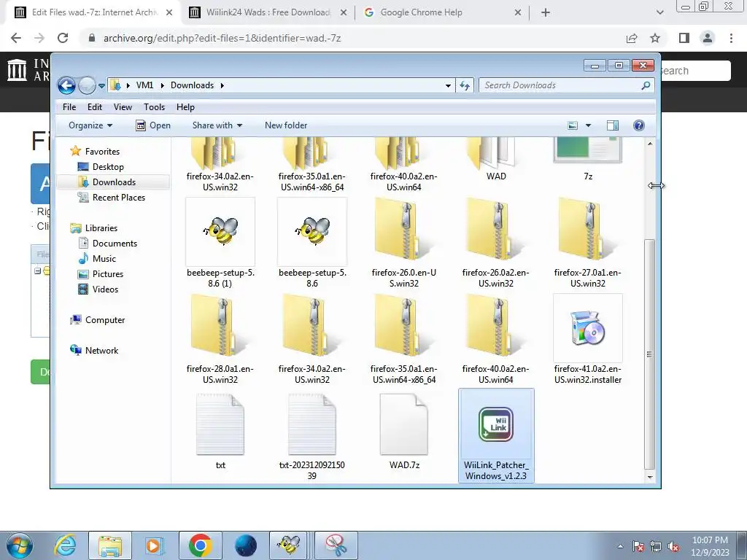Open the Edit menu
Viewport: 747px width, 560px height.
(x=94, y=107)
